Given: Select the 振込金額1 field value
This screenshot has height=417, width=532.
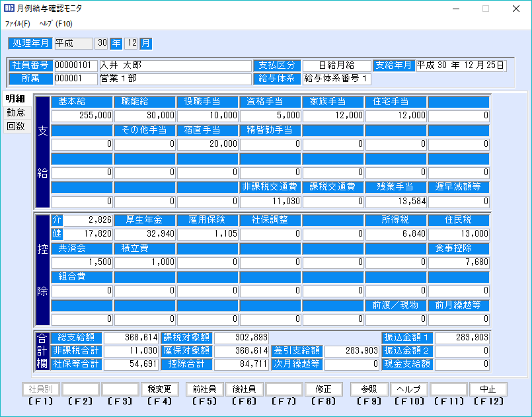Looking at the screenshot, I should [462, 338].
